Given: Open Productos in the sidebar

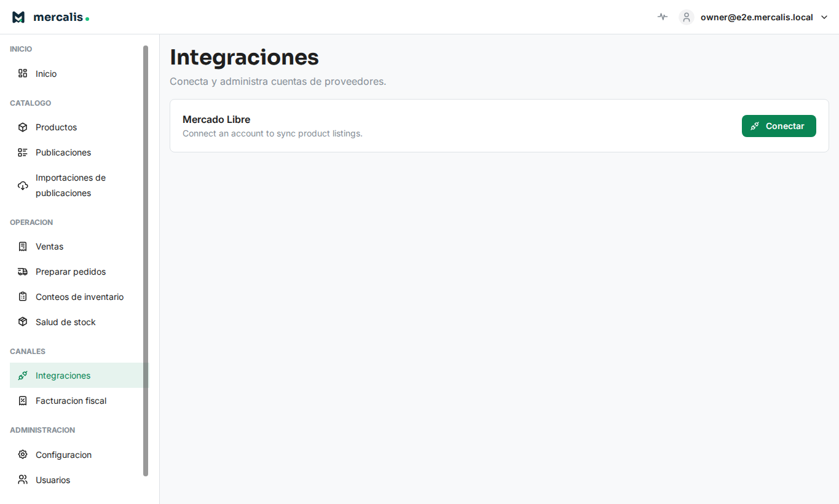Looking at the screenshot, I should click(79, 127).
